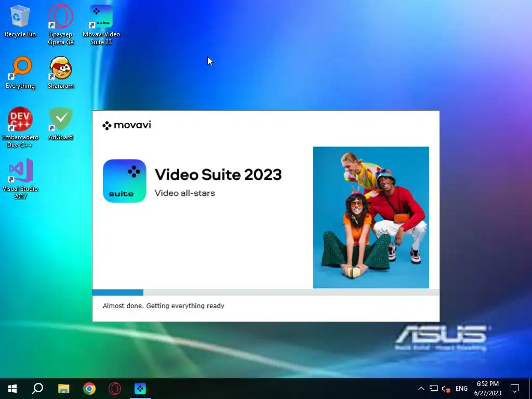This screenshot has height=399, width=532.
Task: Open the clock showing 6:52 PM
Action: (487, 389)
